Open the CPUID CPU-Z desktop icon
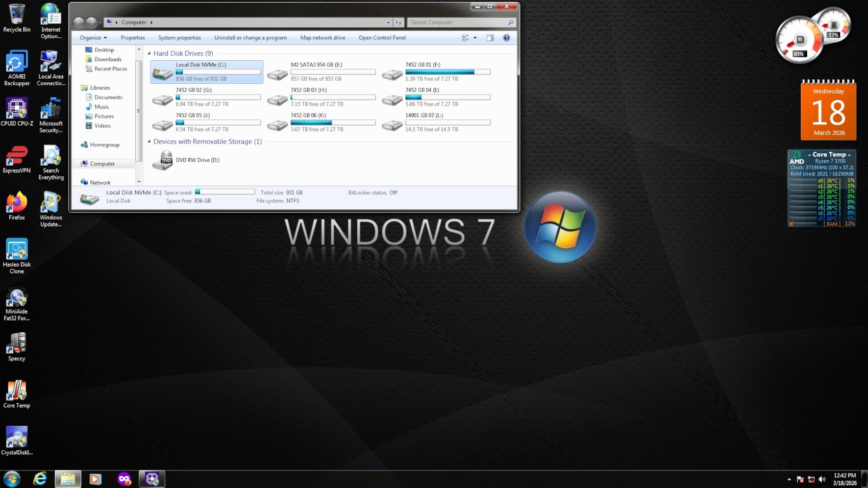The height and width of the screenshot is (488, 868). (x=17, y=111)
